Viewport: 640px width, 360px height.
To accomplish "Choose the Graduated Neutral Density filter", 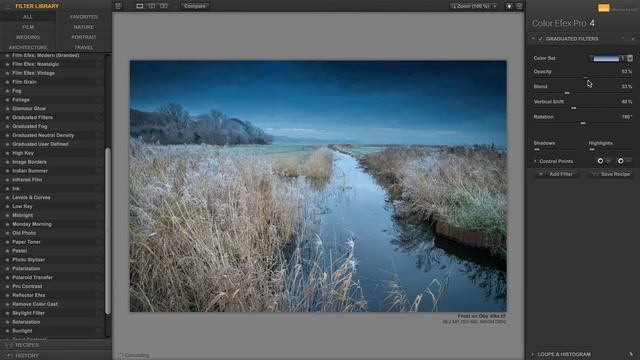I will coord(43,136).
